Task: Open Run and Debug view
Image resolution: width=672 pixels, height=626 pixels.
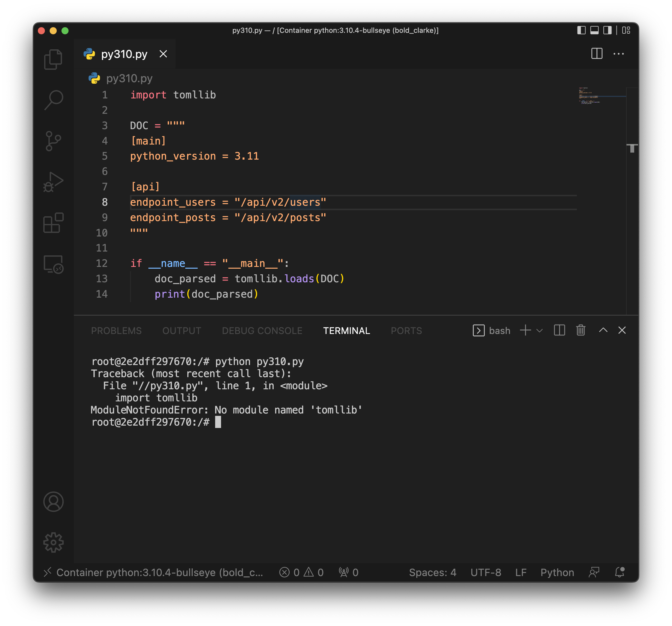Action: [x=53, y=182]
